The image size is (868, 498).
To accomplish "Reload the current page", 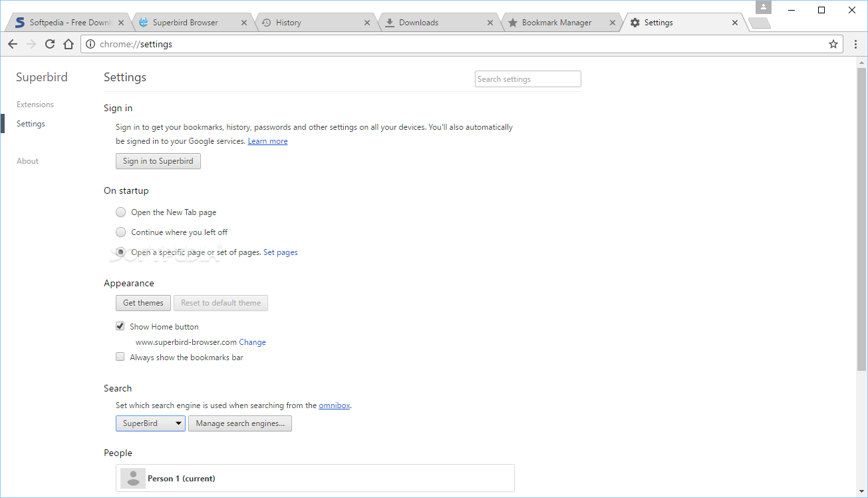I will (50, 44).
